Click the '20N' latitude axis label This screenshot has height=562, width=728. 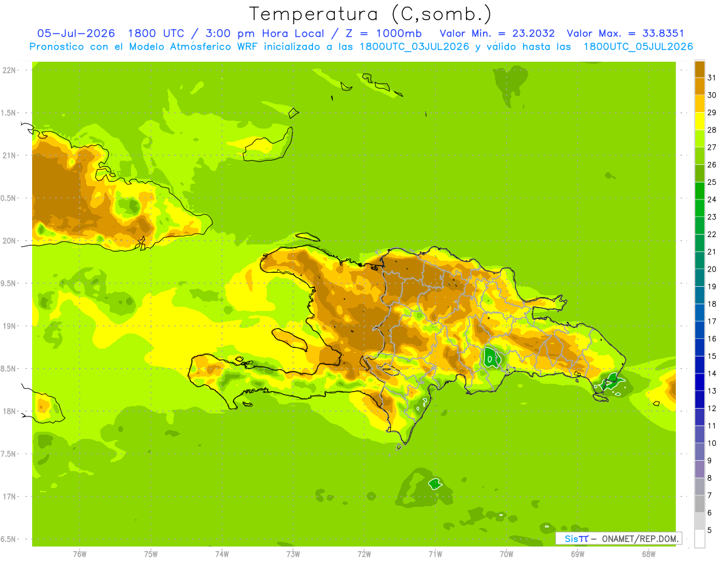coord(8,241)
